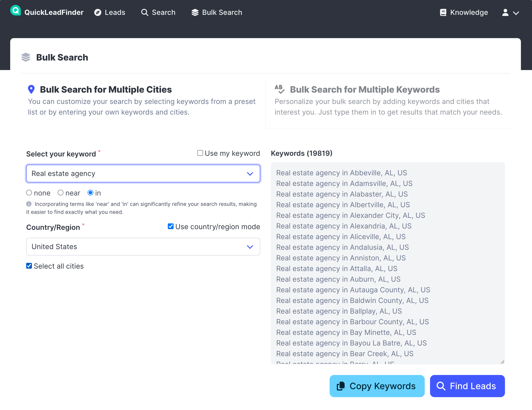Click the Bulk Search layers icon in navbar
The image size is (532, 410).
coord(195,12)
